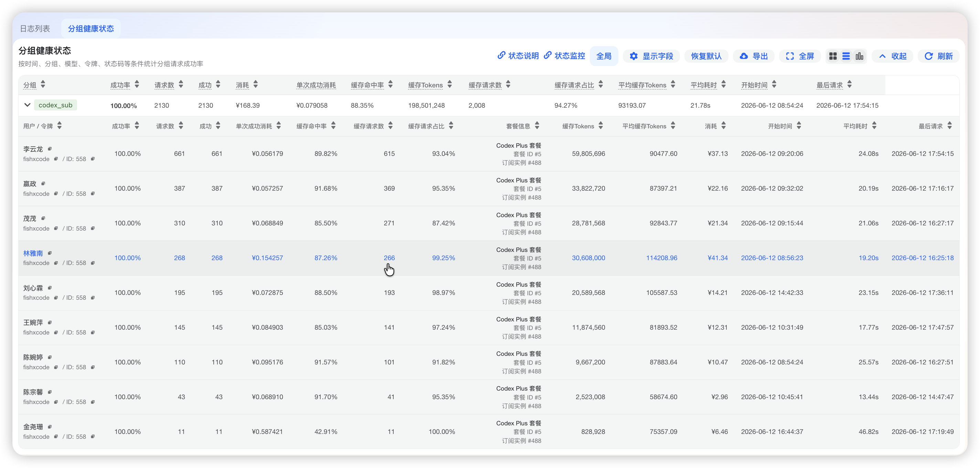Sort top table by 最后请求
The height and width of the screenshot is (468, 980).
click(850, 84)
